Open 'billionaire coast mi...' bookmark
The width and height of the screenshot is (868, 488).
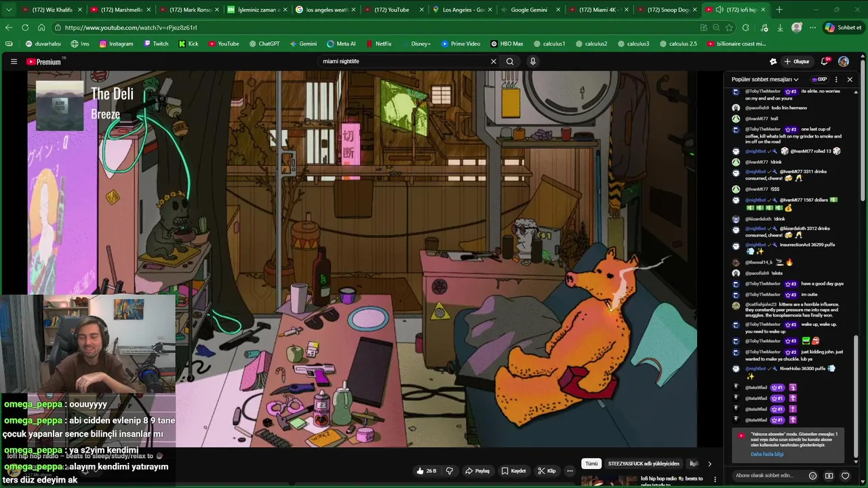point(736,43)
